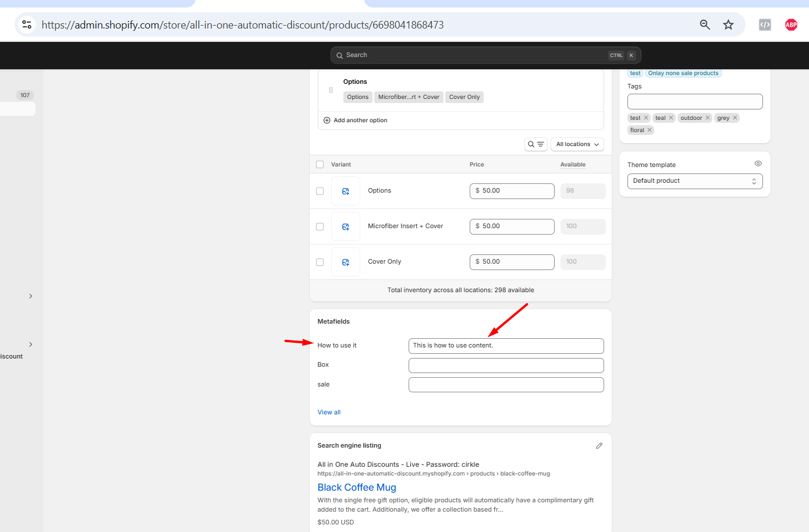Check the Microfiber Insert + Cover checkbox
809x532 pixels.
[x=320, y=226]
